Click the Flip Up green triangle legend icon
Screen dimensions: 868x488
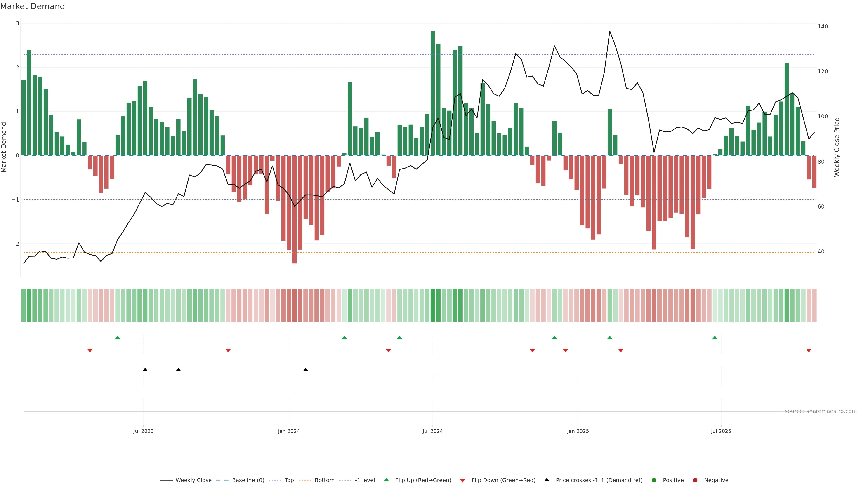click(x=386, y=480)
